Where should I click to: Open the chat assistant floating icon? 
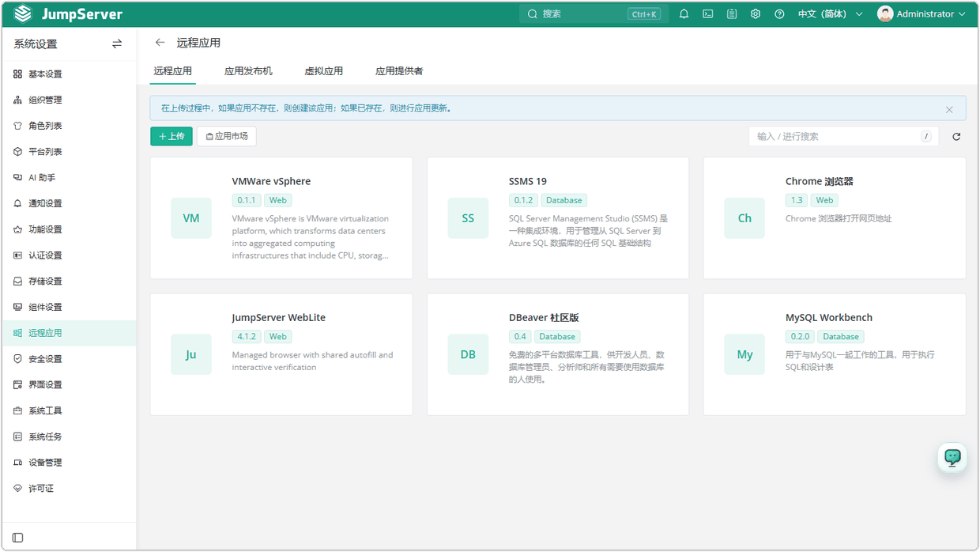[x=952, y=457]
